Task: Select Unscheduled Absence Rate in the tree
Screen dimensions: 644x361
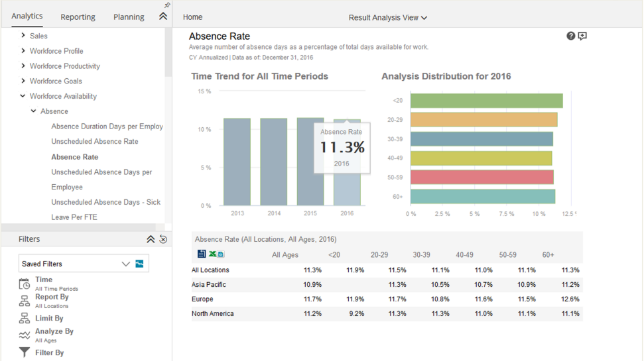Action: tap(94, 141)
